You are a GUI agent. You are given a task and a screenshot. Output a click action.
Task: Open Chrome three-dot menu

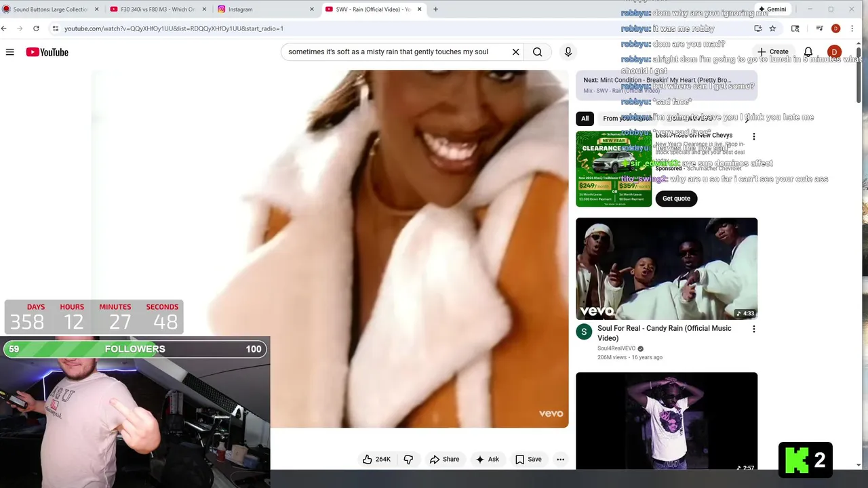(852, 28)
